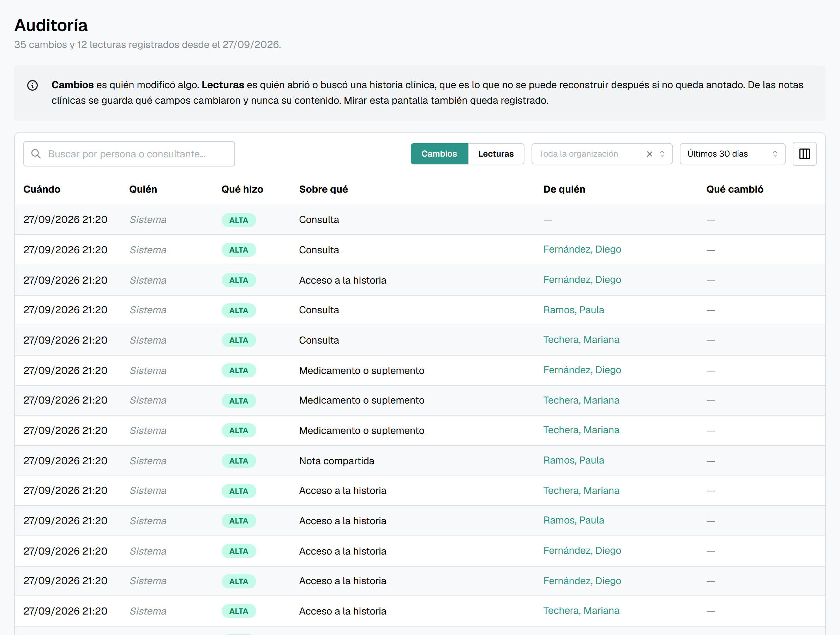Open the 'Últimos 30 días' dropdown
This screenshot has width=840, height=635.
pos(732,154)
